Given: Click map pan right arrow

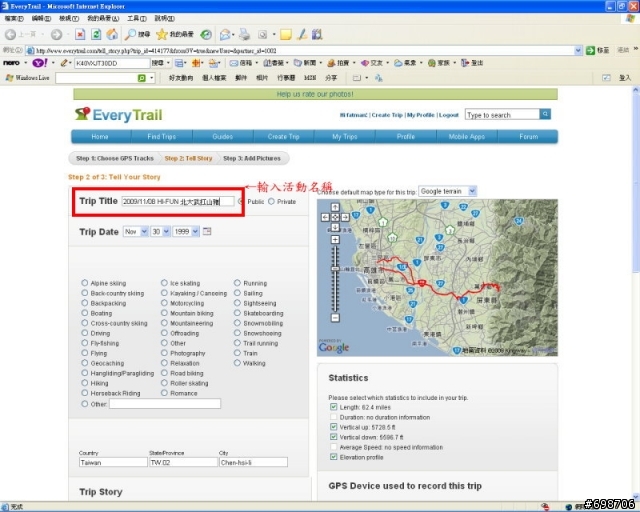Looking at the screenshot, I should 345,217.
